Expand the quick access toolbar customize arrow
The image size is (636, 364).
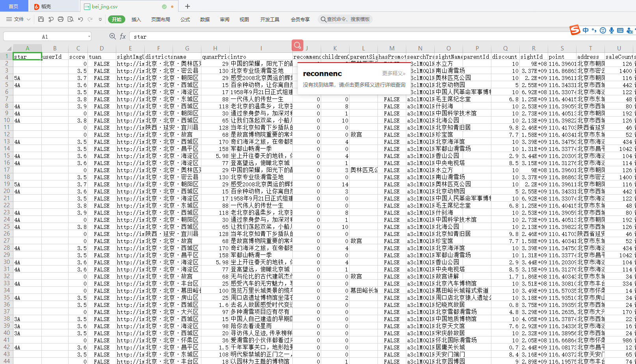coord(100,19)
